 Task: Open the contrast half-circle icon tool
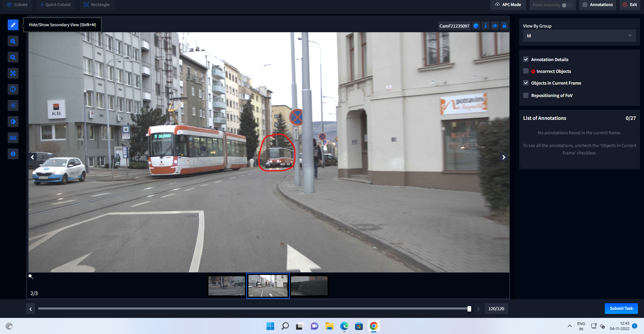pyautogui.click(x=13, y=122)
